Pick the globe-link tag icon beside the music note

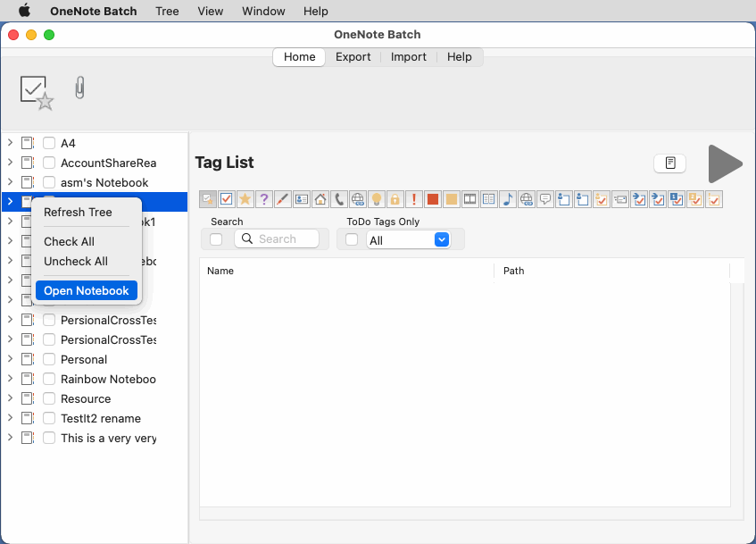pyautogui.click(x=527, y=199)
